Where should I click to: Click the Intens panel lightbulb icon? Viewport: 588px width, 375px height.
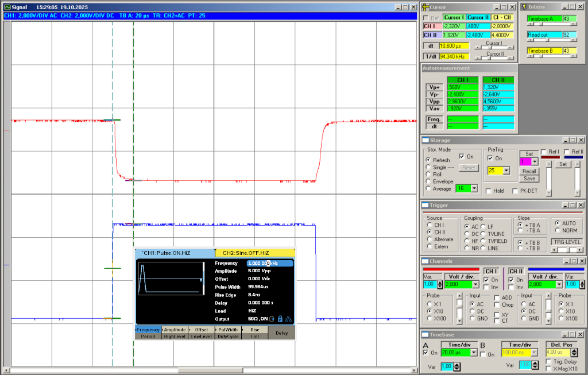point(525,6)
